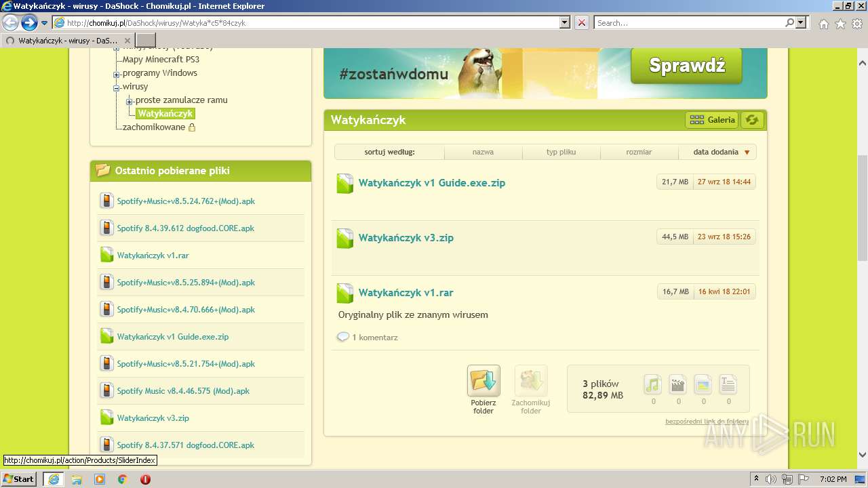Viewport: 868px width, 488px height.
Task: Open Internet Explorer from the taskbar
Action: (53, 479)
